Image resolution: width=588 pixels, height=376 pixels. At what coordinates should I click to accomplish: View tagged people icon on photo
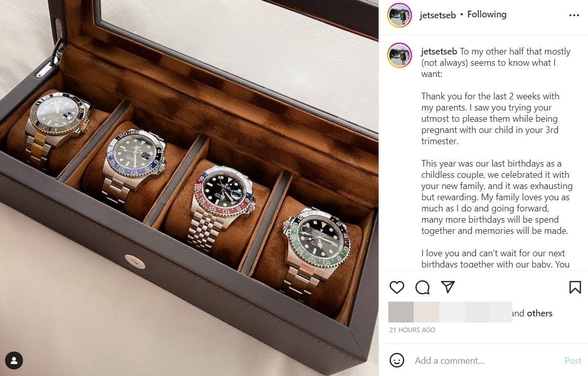click(x=14, y=360)
